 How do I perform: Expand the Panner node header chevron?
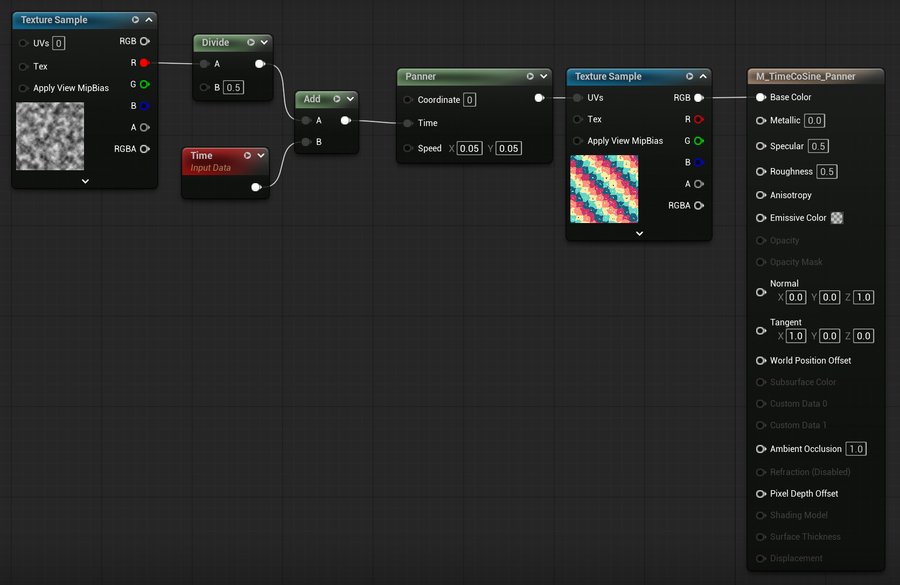543,76
